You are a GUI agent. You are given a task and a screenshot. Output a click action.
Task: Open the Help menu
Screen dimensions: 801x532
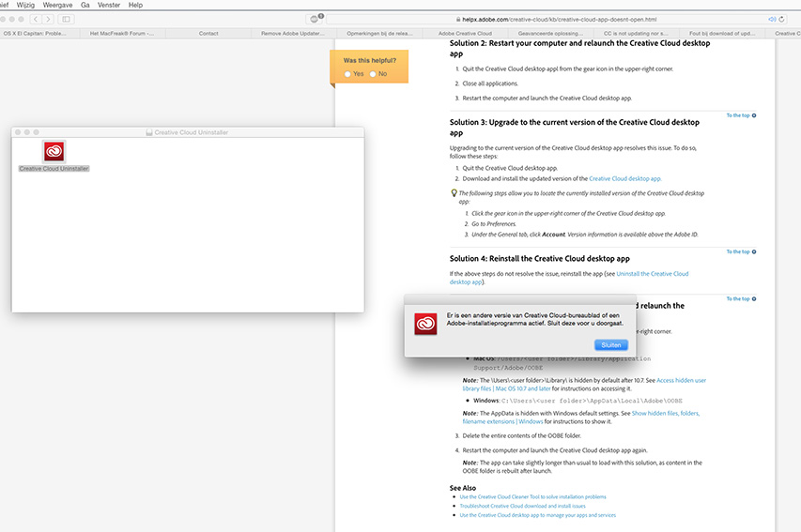(x=135, y=5)
